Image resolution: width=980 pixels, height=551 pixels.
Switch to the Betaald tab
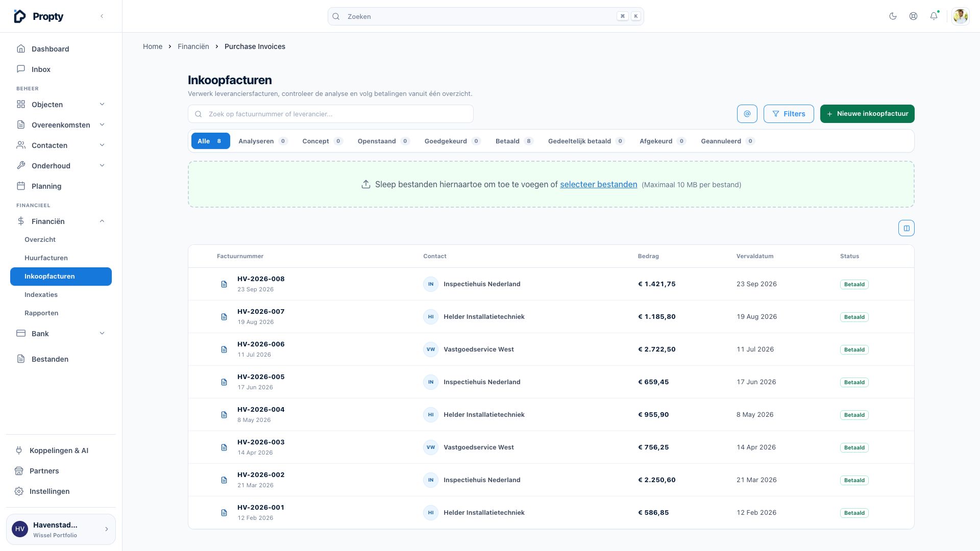coord(514,141)
